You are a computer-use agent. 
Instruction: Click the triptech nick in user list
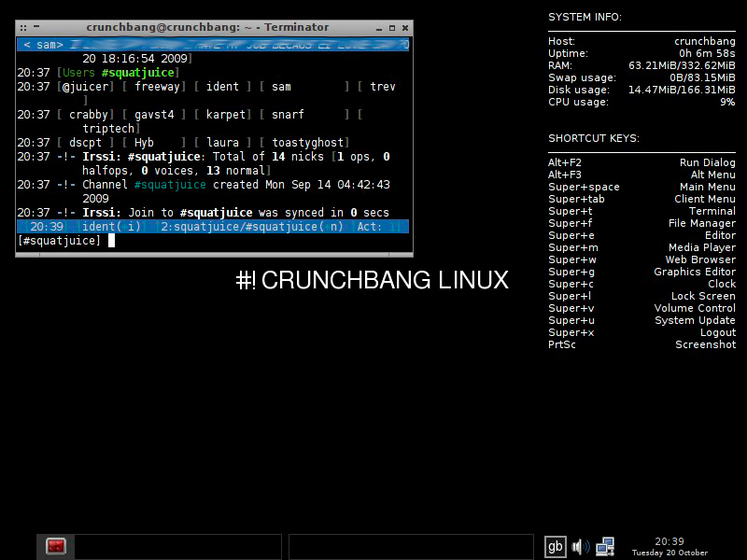pyautogui.click(x=108, y=129)
